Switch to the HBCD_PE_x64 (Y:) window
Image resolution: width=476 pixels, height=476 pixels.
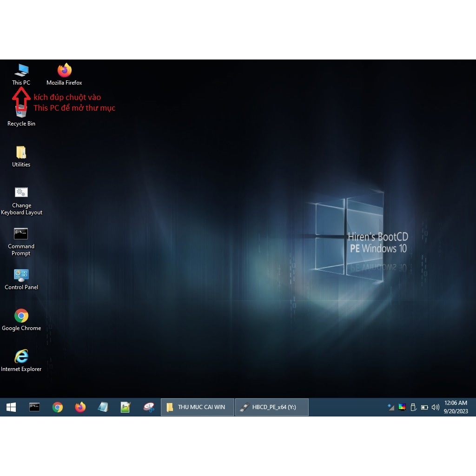[x=272, y=407]
